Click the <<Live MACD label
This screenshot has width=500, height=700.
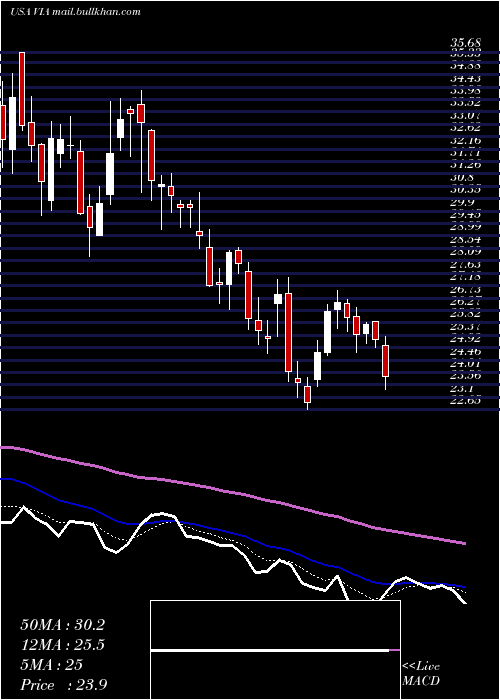(x=421, y=674)
